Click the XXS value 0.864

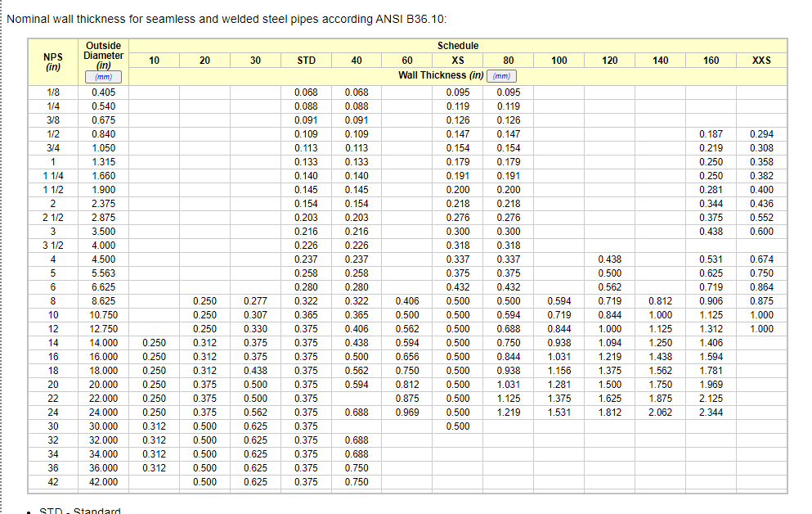pyautogui.click(x=761, y=287)
